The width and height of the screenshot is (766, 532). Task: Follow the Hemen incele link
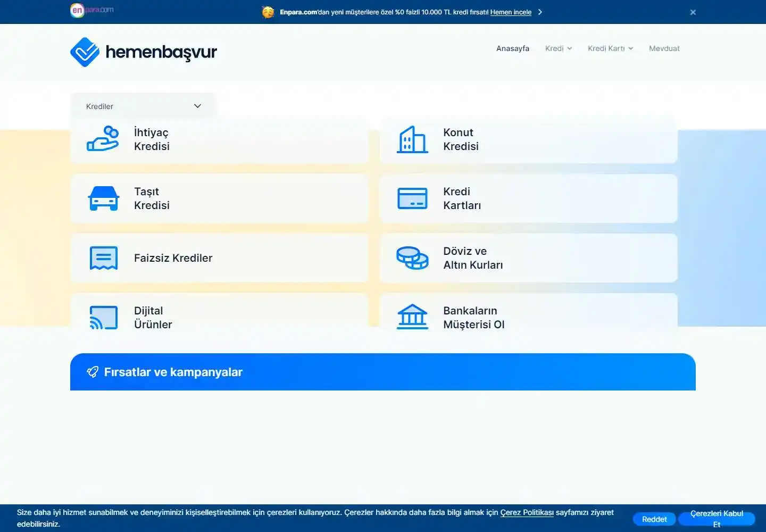511,12
